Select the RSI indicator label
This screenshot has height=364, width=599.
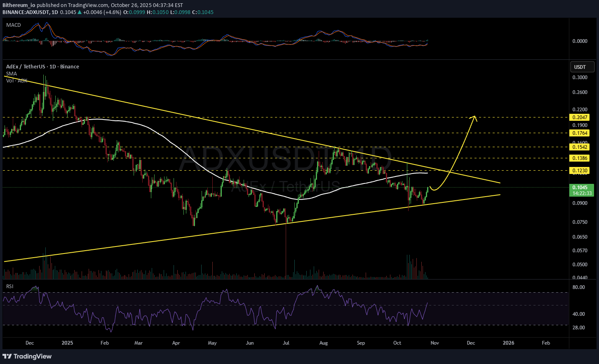[9, 286]
